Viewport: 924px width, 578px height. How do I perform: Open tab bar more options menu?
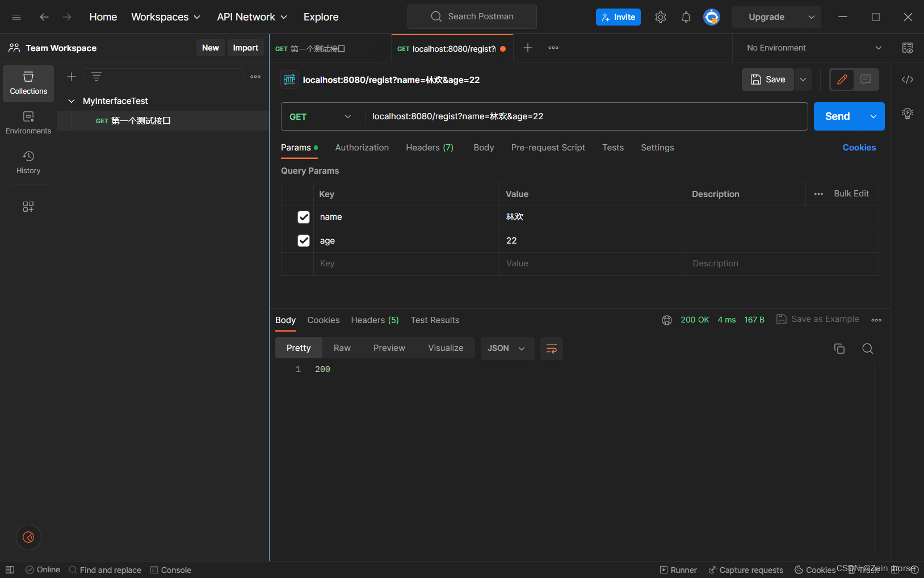pyautogui.click(x=553, y=48)
